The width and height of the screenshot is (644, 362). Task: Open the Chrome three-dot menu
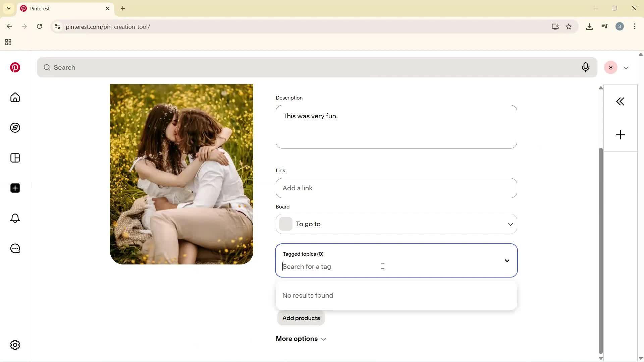click(x=635, y=26)
